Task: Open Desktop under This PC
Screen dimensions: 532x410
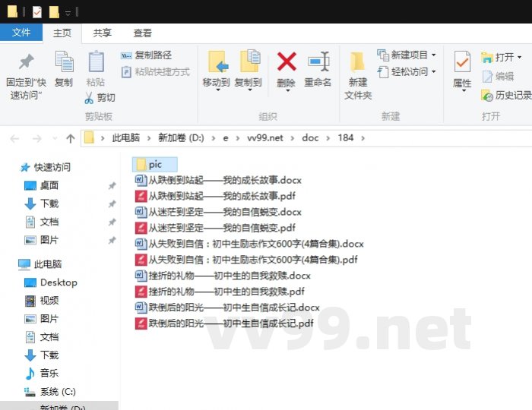Action: click(x=51, y=282)
